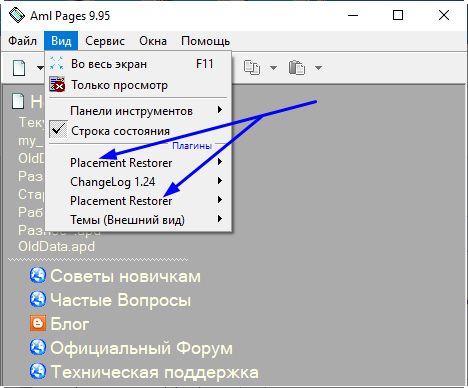
Task: Open the OldData.apd recent file
Action: (x=57, y=247)
